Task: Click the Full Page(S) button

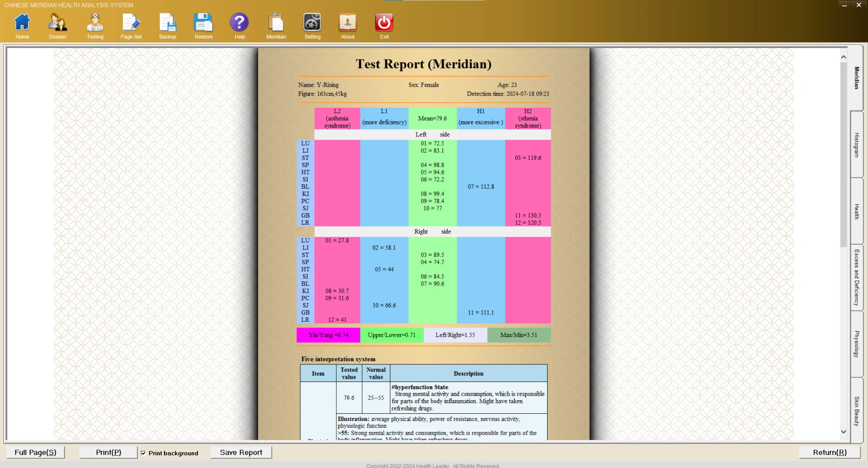Action: (x=36, y=452)
